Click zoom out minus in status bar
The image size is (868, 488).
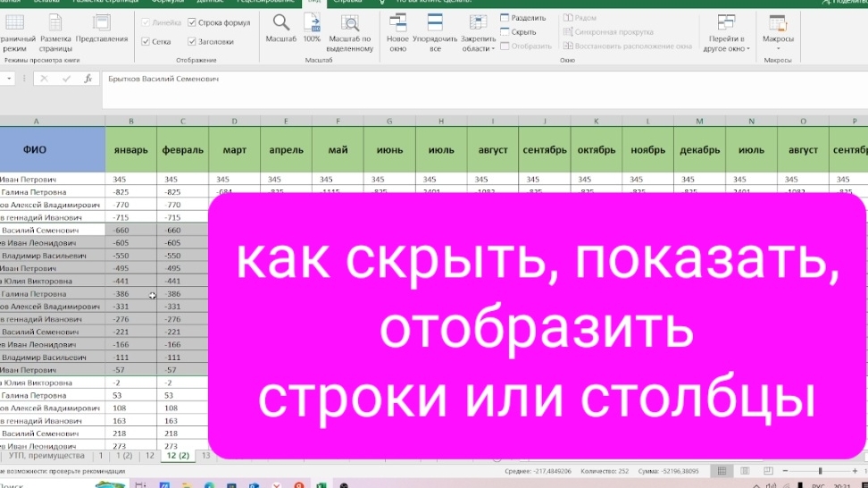tap(785, 471)
